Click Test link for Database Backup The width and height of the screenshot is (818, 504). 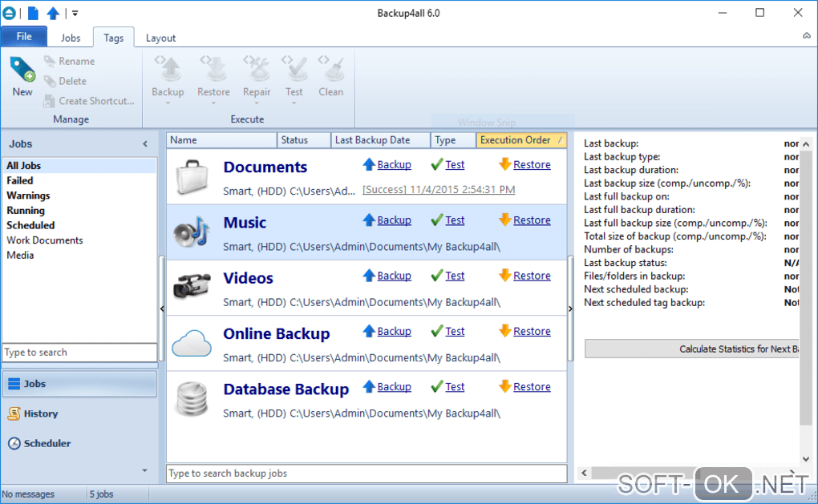455,387
